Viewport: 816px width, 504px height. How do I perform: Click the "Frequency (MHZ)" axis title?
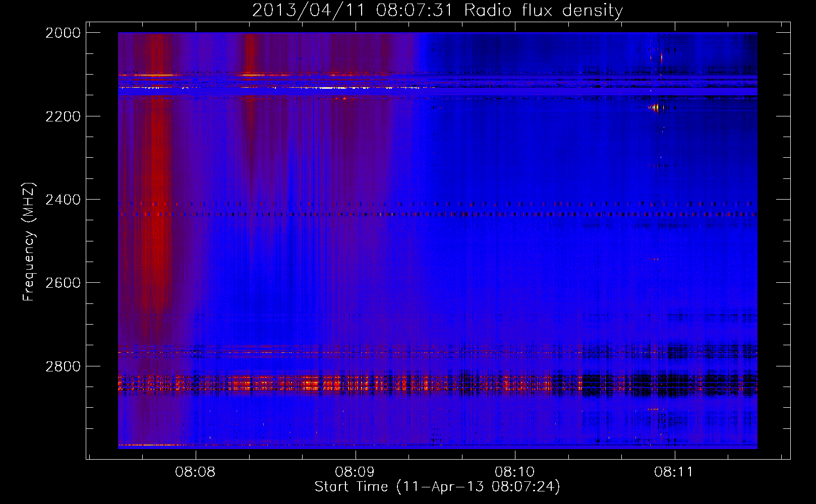pyautogui.click(x=29, y=242)
